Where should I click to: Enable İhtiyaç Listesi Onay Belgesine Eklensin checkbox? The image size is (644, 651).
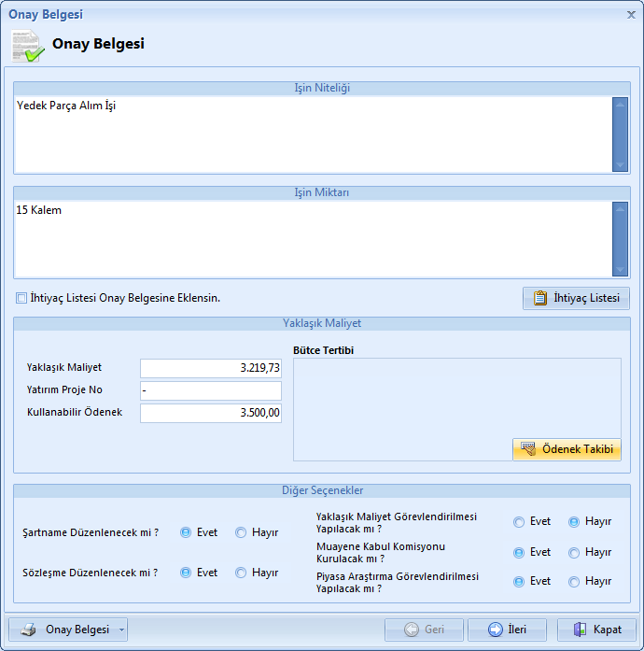tap(21, 298)
